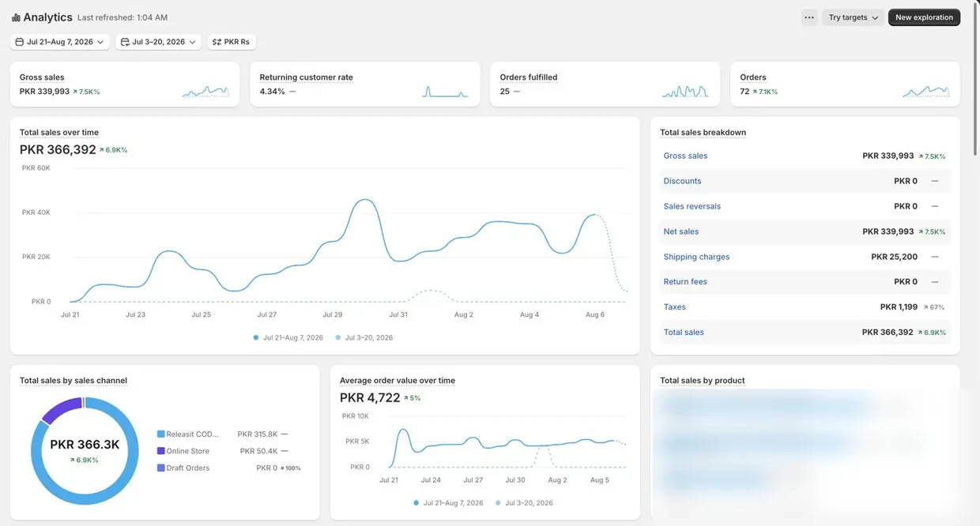Toggle the Jul 3–20 legend in average order chart
Image resolution: width=980 pixels, height=526 pixels.
(525, 502)
